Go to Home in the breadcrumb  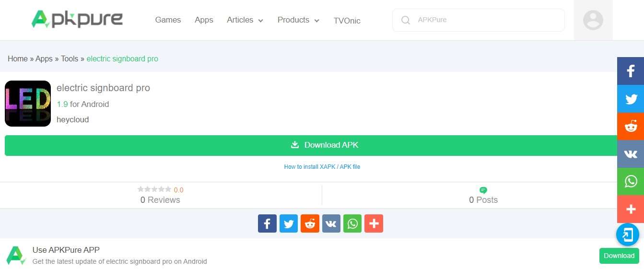click(18, 59)
